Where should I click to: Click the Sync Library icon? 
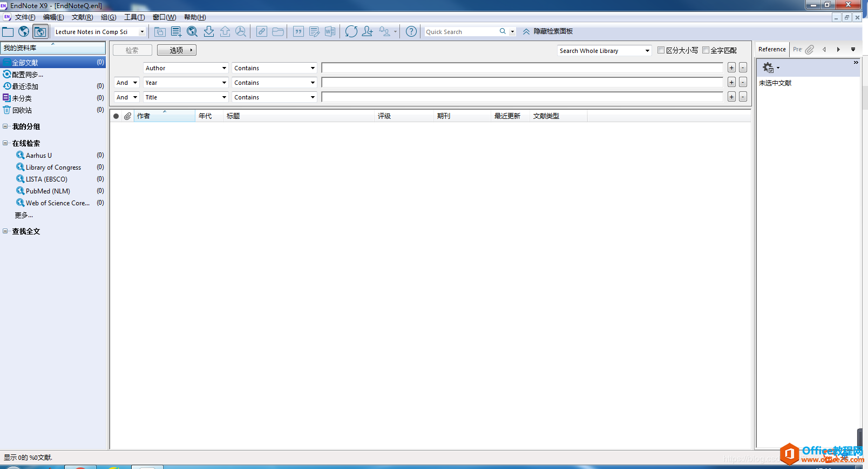351,32
